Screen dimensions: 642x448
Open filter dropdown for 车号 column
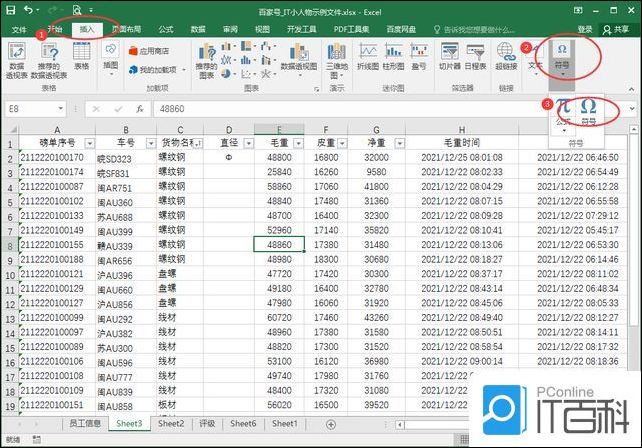tap(151, 143)
